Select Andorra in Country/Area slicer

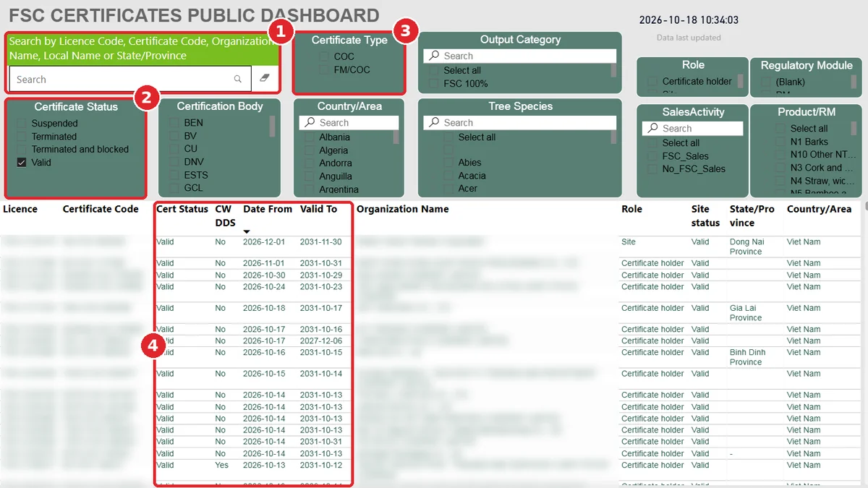pyautogui.click(x=310, y=163)
